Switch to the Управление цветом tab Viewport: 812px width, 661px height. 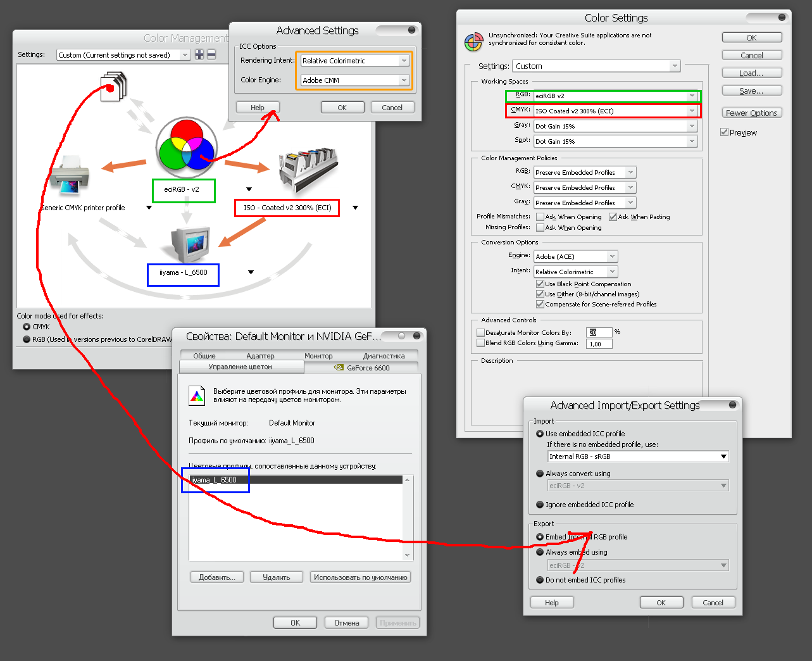pyautogui.click(x=240, y=367)
